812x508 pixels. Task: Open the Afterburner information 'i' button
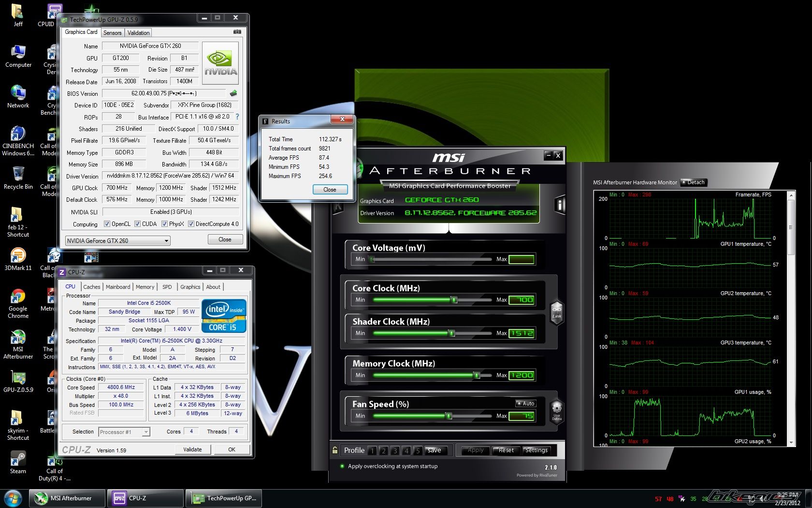coord(559,205)
